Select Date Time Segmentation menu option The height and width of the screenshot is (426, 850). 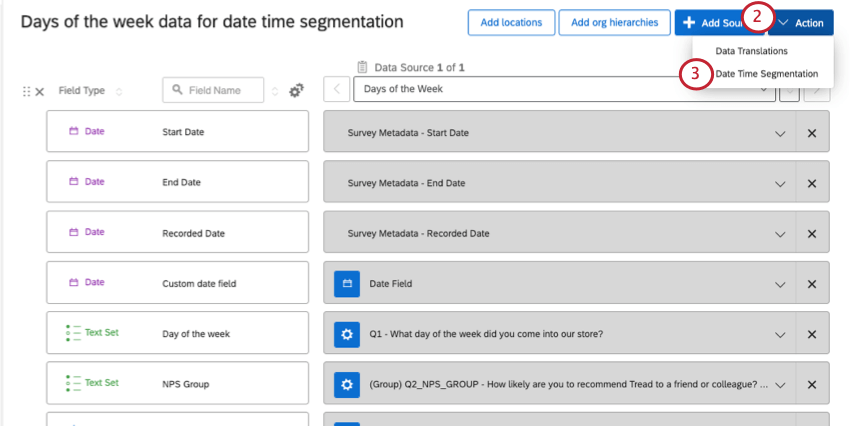tap(766, 73)
